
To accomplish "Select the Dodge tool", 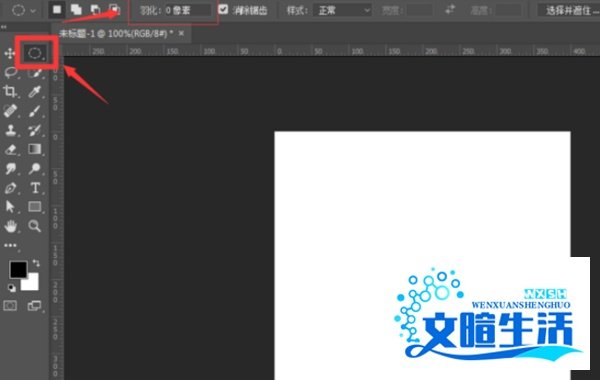I will point(35,168).
